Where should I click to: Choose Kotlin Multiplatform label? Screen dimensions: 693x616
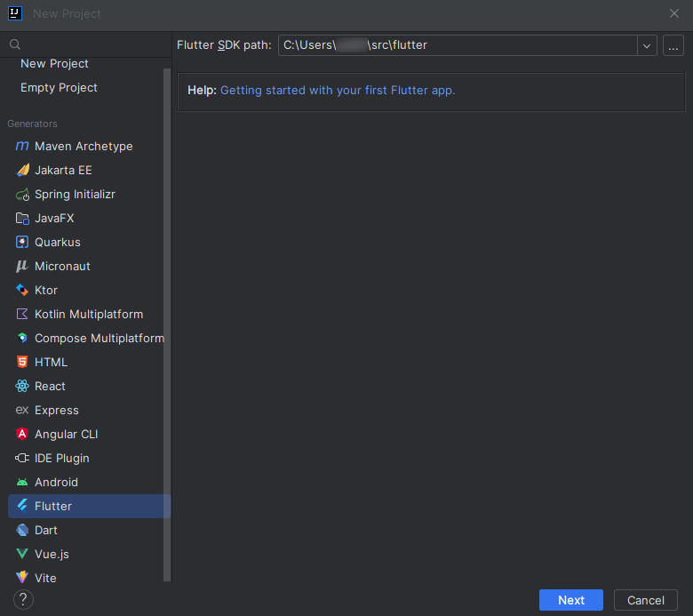89,314
